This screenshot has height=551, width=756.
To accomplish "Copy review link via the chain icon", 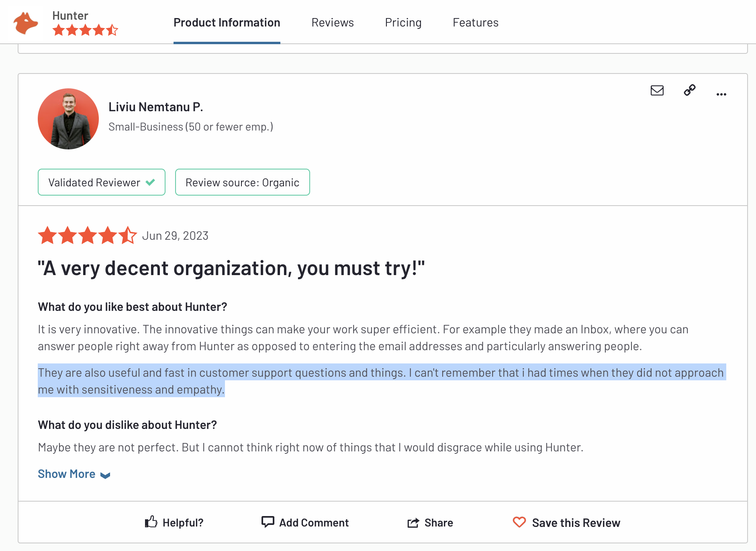I will [689, 90].
